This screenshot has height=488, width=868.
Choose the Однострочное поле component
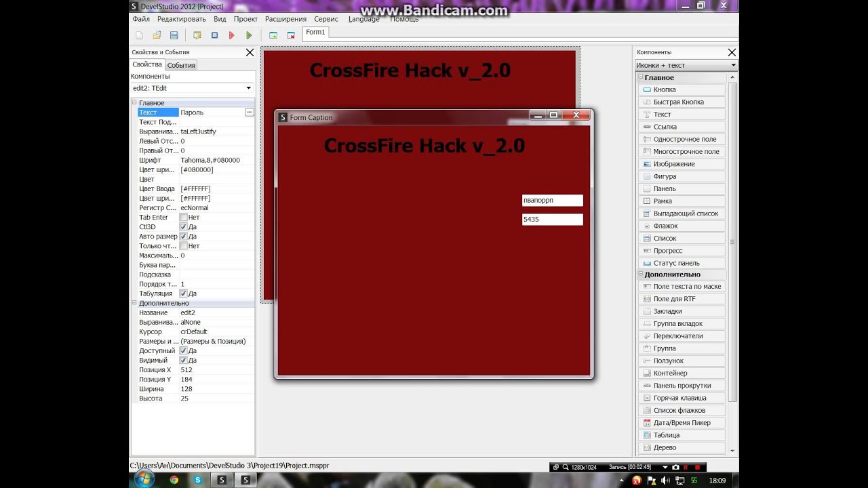[682, 139]
